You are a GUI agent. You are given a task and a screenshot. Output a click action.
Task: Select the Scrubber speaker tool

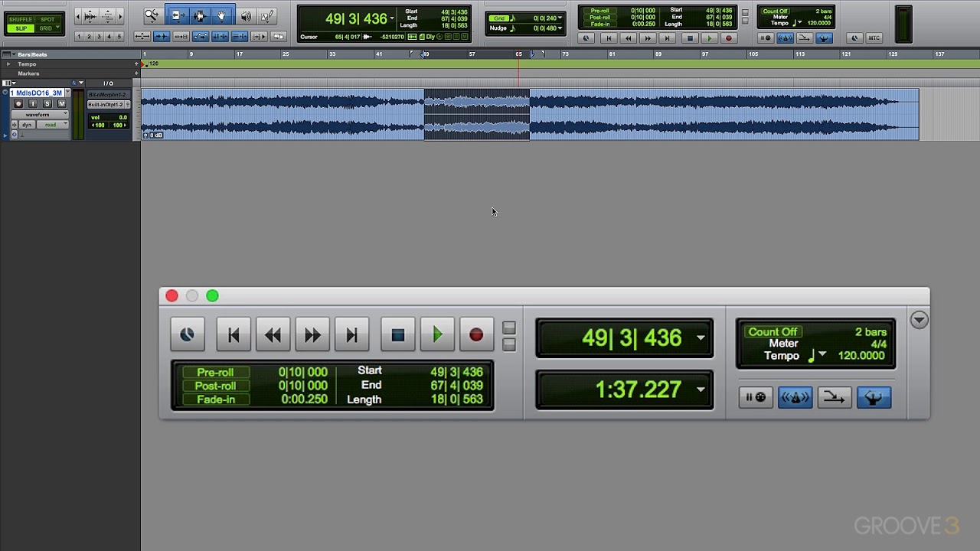click(246, 15)
